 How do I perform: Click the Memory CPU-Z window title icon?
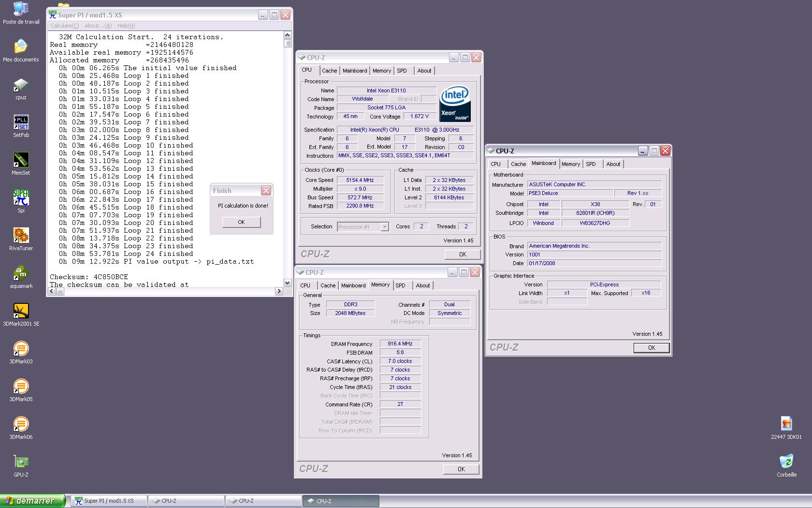tap(300, 272)
